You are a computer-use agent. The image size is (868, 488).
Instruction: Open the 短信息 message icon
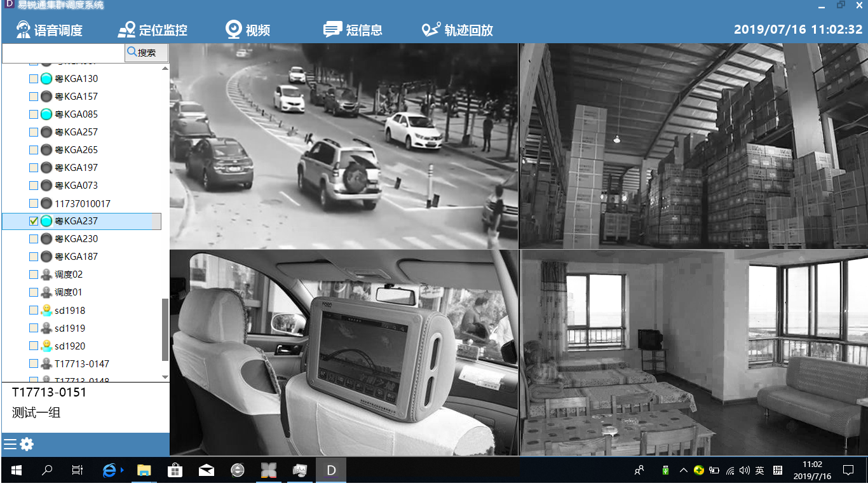pos(332,30)
